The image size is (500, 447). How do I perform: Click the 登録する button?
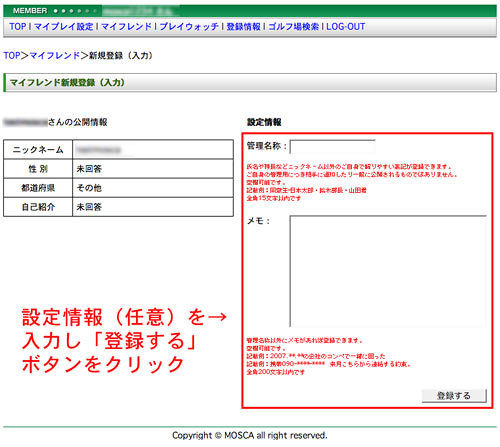[x=454, y=396]
